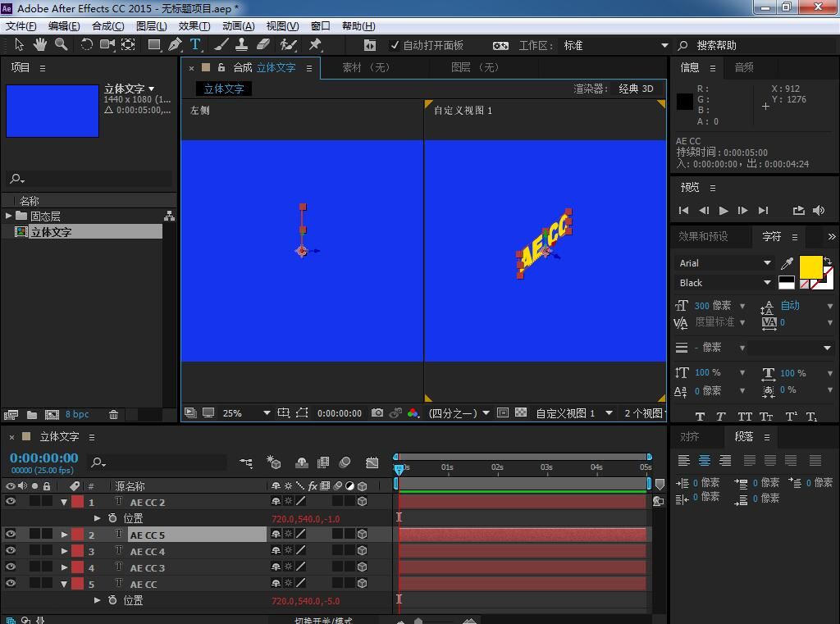This screenshot has height=624, width=840.
Task: Select the Rotation tool
Action: click(x=86, y=44)
